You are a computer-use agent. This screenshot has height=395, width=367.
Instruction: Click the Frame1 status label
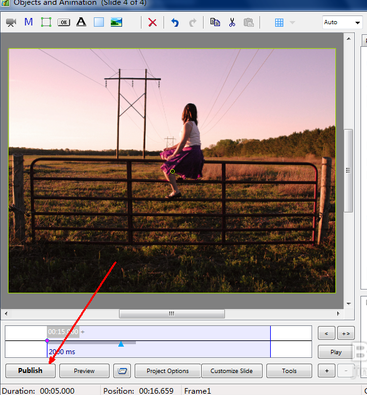[197, 391]
